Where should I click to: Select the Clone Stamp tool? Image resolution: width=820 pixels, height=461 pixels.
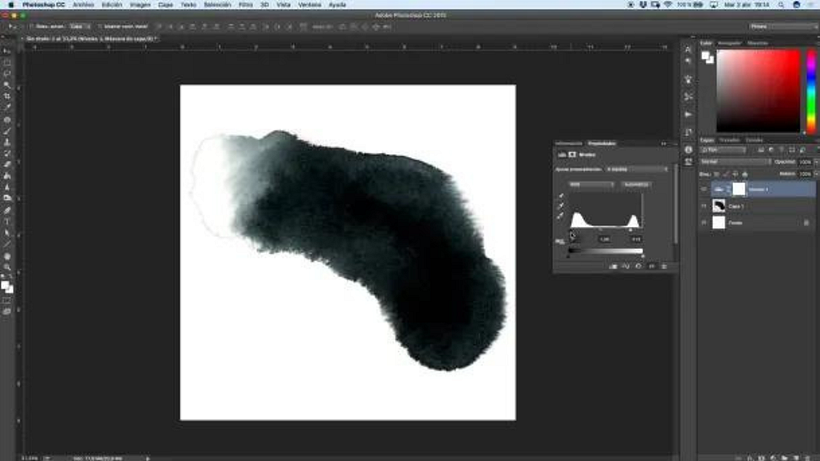(7, 142)
